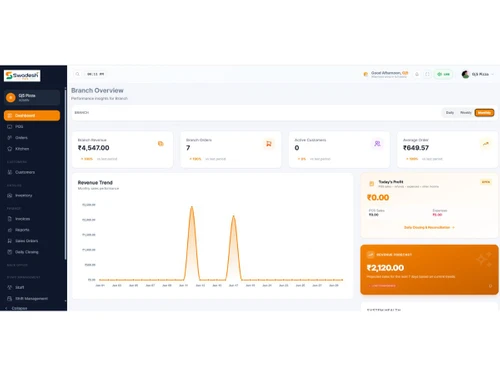This screenshot has height=375, width=500.
Task: Switch to the Weekly period tab
Action: point(466,113)
